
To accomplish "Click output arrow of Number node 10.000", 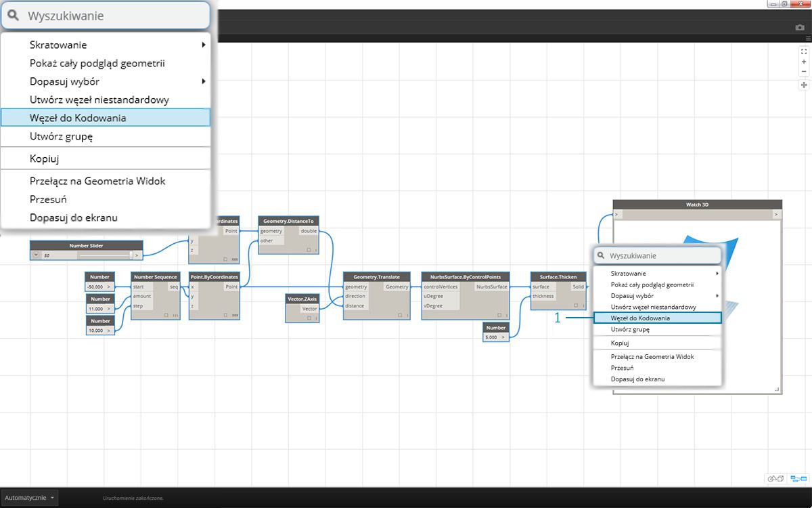I will click(109, 330).
